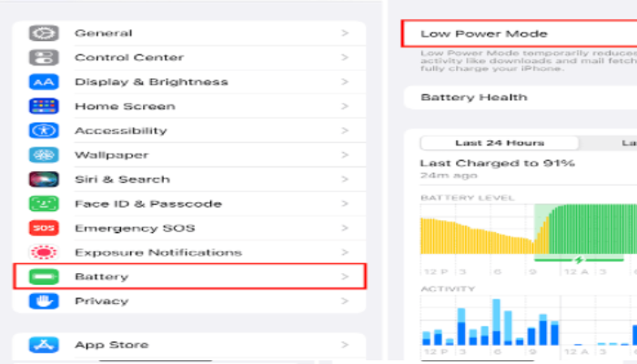
Task: Tap the Face ID green face icon
Action: click(44, 204)
